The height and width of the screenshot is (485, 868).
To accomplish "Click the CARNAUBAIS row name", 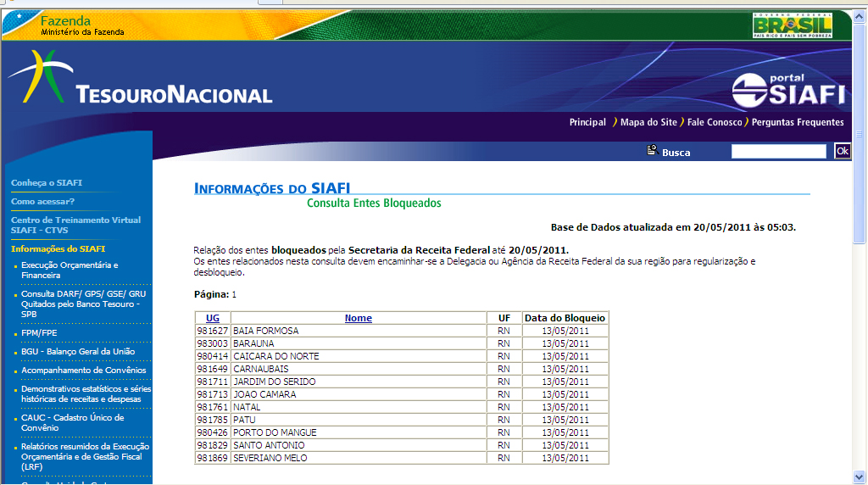I will [x=261, y=370].
